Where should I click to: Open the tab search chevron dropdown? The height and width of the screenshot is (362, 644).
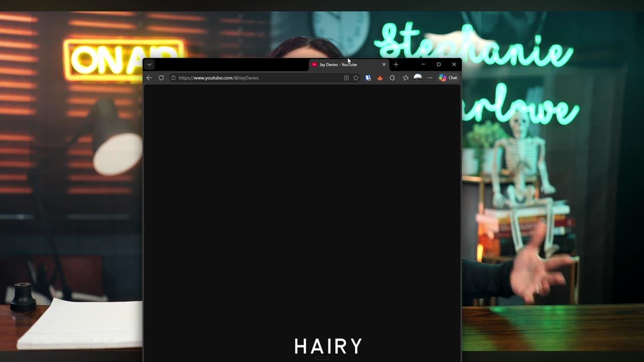pos(149,64)
